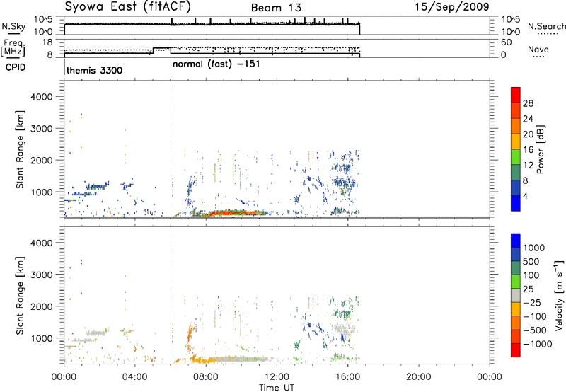Click the '1000' tick on the velocity panel range axis
Image resolution: width=566 pixels, height=392 pixels.
click(x=41, y=338)
